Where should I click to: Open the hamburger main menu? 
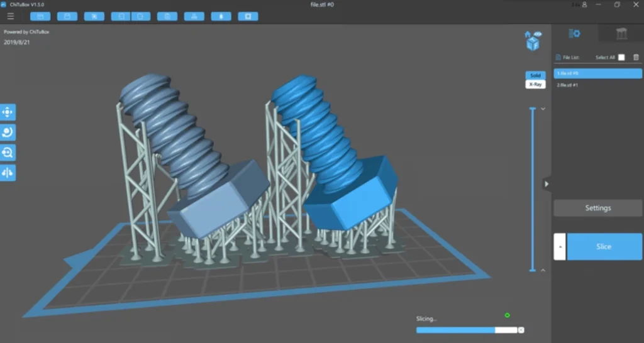coord(11,16)
